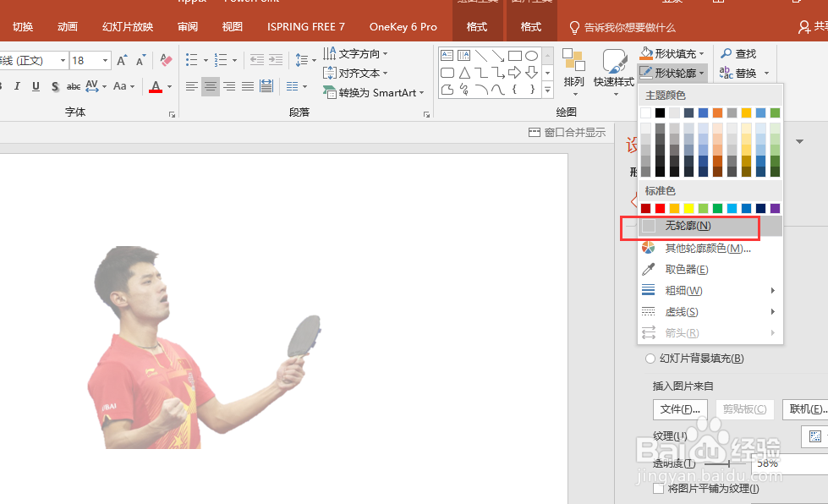The width and height of the screenshot is (828, 504).
Task: Open the font size dropdown
Action: (106, 61)
